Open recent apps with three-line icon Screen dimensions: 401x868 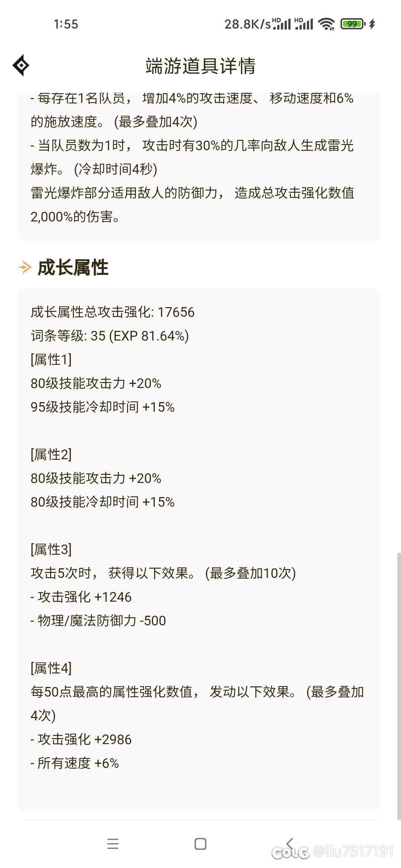tap(113, 844)
